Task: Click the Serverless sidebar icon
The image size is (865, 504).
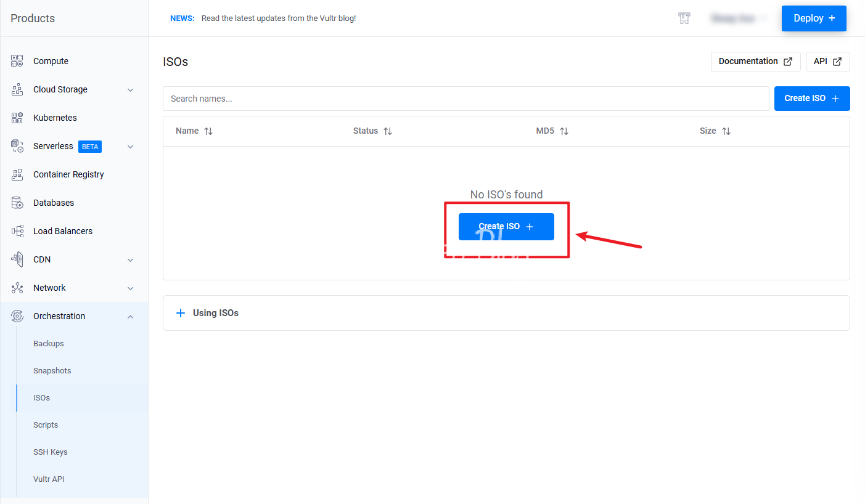Action: (x=17, y=146)
